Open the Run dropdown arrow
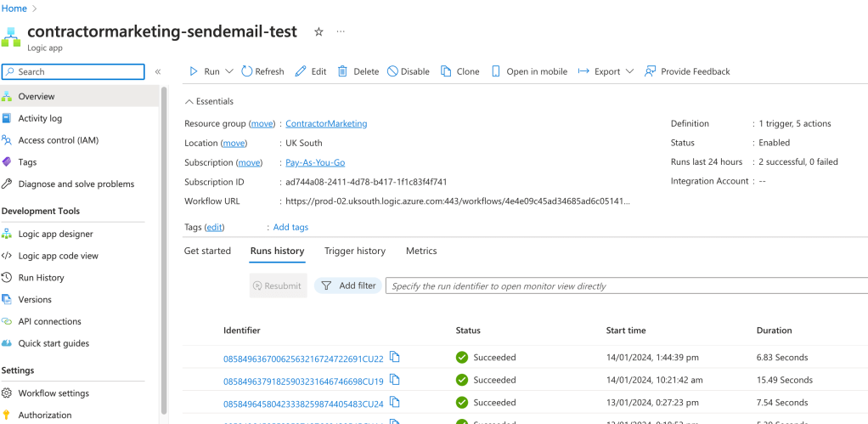This screenshot has height=424, width=868. pyautogui.click(x=229, y=71)
